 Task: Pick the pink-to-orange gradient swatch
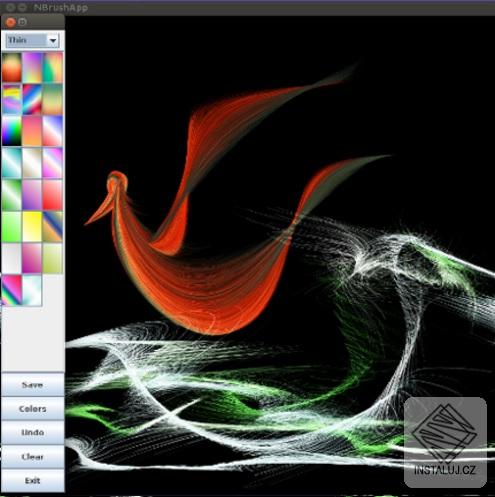32,131
